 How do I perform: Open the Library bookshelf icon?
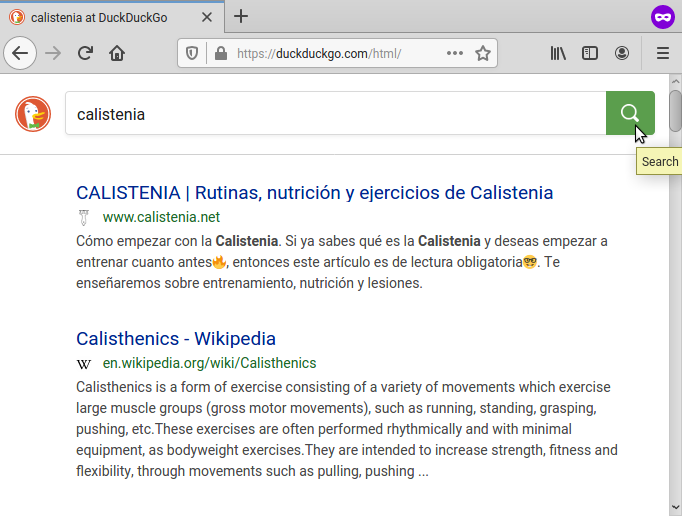[x=558, y=54]
